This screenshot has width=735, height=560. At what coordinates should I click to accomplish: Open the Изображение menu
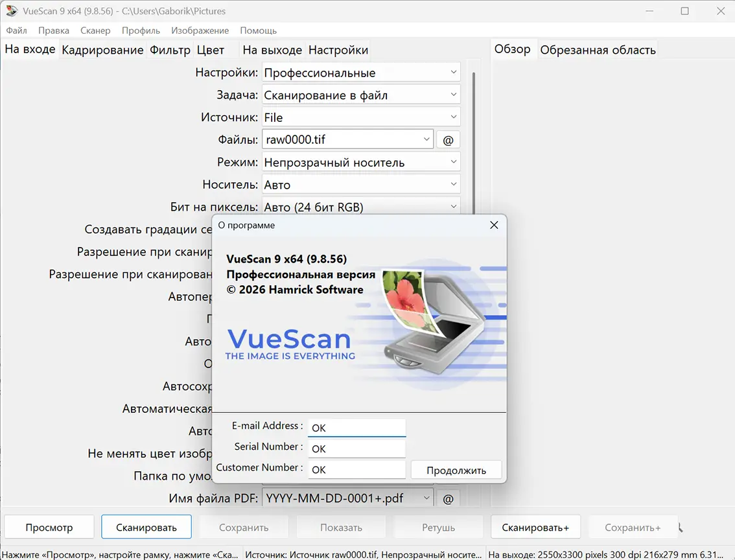200,30
